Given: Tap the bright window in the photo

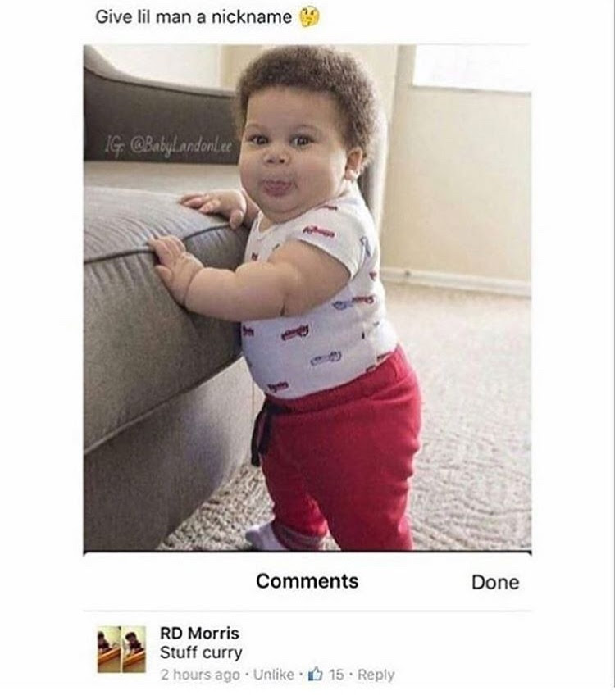Looking at the screenshot, I should coord(472,67).
